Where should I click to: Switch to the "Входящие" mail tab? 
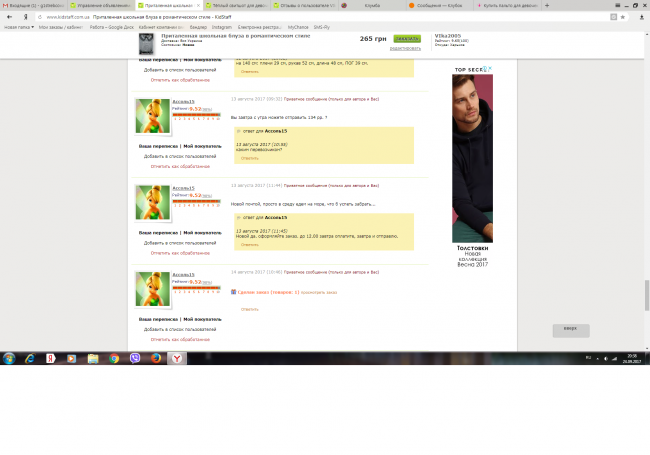35,6
